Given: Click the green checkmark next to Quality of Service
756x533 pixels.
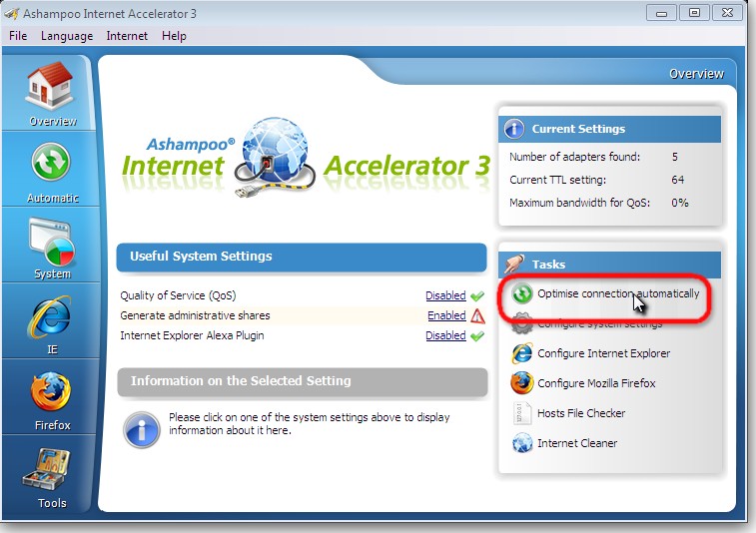Looking at the screenshot, I should coord(476,295).
